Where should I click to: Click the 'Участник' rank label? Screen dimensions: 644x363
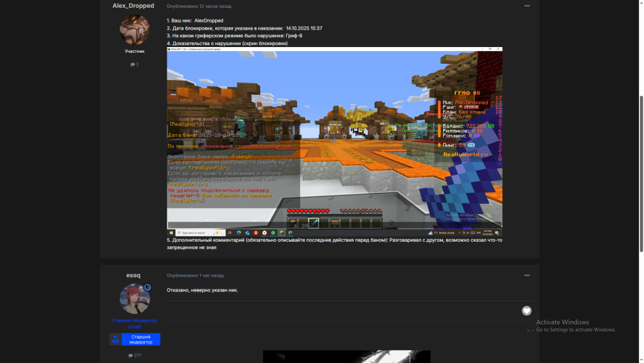135,52
